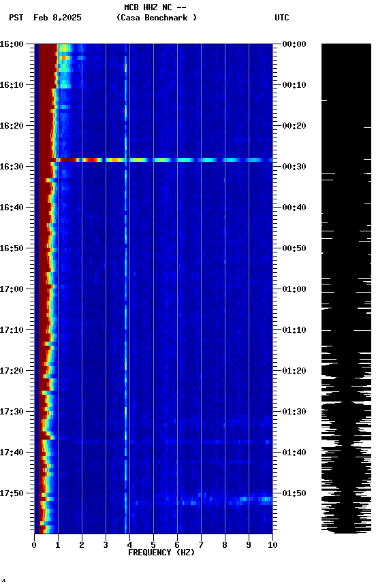Click the '01:20' UTC time label
Viewport: 376px width, 588px height.
[x=294, y=372]
